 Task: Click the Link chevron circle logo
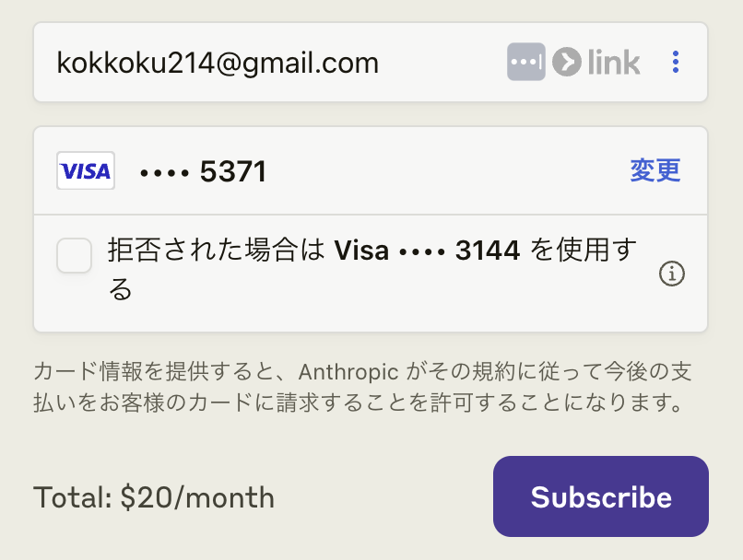(565, 63)
